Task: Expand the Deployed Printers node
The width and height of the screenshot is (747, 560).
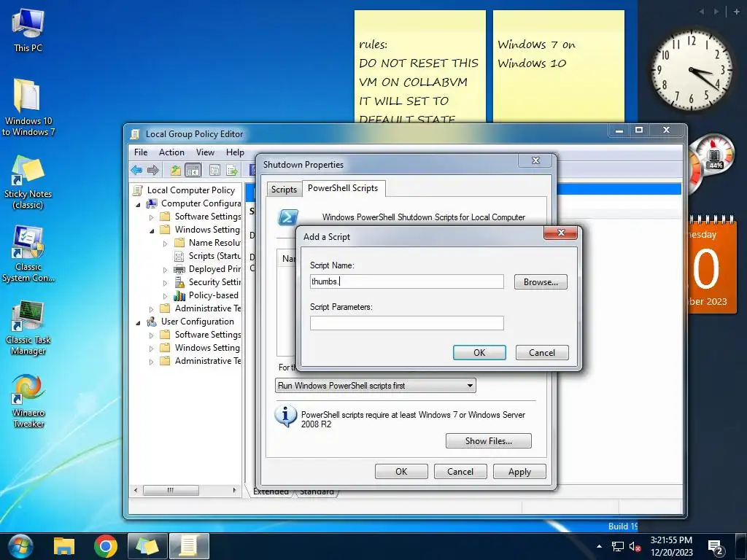Action: click(166, 270)
